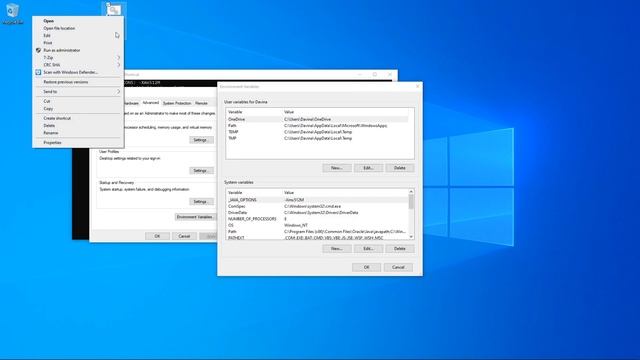Select the OS system variable row
640x360 pixels.
(317, 225)
